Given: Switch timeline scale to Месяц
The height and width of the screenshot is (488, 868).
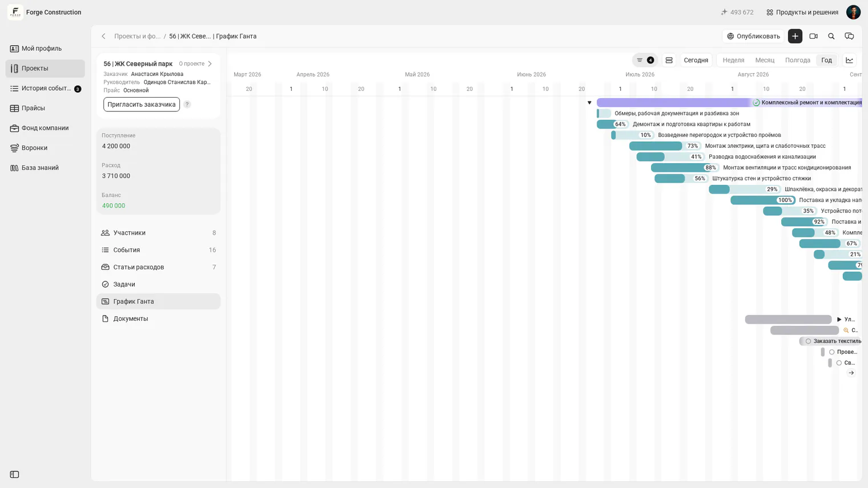Looking at the screenshot, I should point(765,60).
